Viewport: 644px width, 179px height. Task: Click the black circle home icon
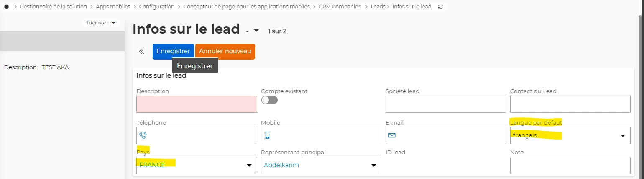[x=6, y=7]
